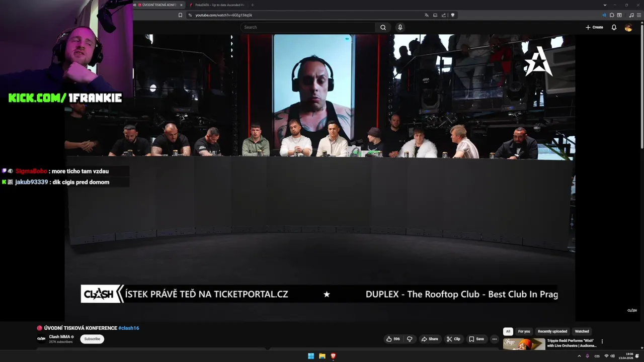This screenshot has height=362, width=644.
Task: Show hidden system tray icons chevron
Action: [x=579, y=356]
